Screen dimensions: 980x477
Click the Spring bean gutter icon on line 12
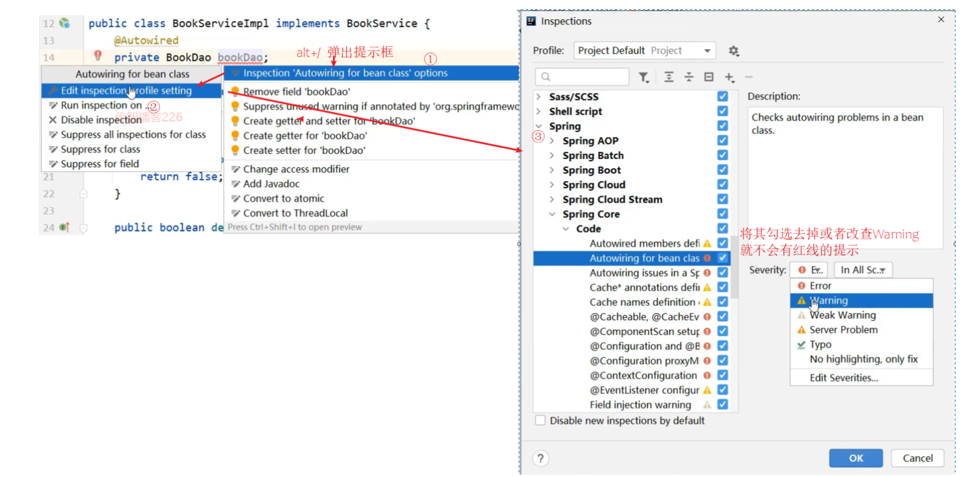click(x=64, y=23)
